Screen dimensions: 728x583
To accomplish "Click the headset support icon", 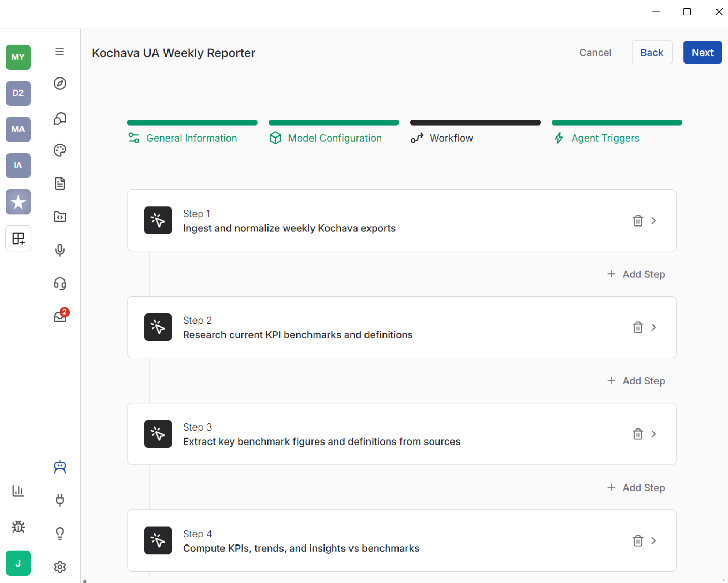I will (60, 283).
